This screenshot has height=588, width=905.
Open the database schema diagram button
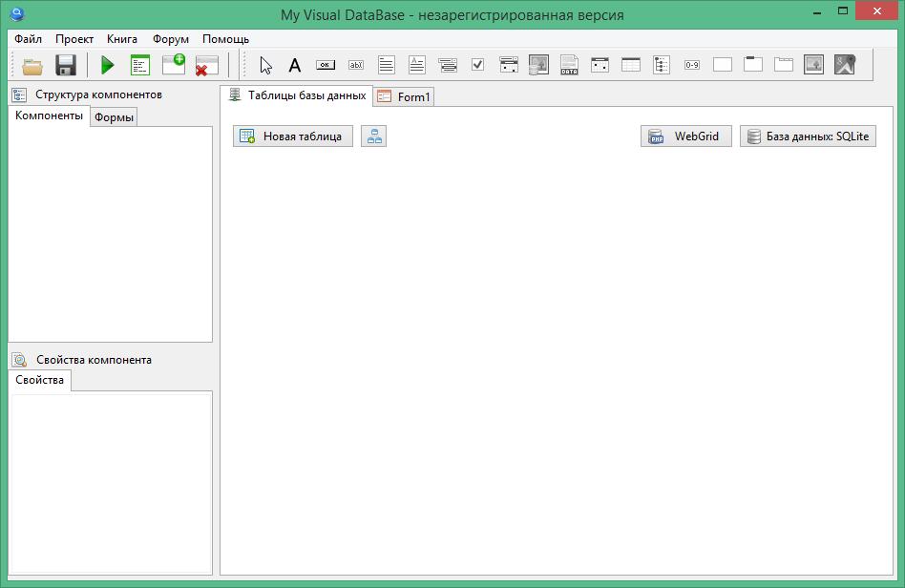point(374,136)
